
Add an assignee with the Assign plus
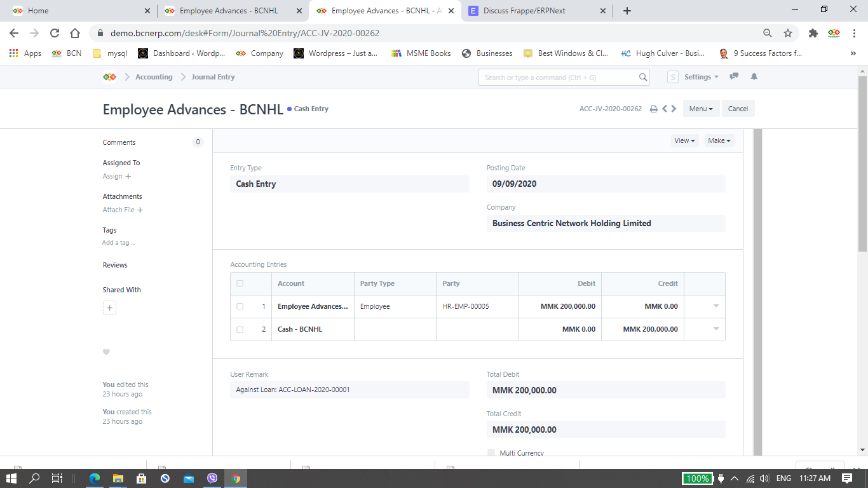coord(128,176)
